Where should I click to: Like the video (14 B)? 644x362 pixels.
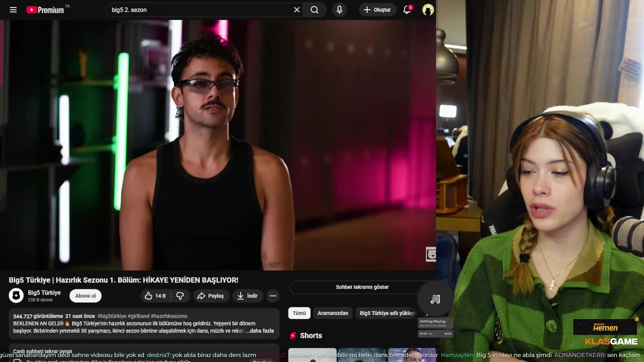tap(155, 296)
